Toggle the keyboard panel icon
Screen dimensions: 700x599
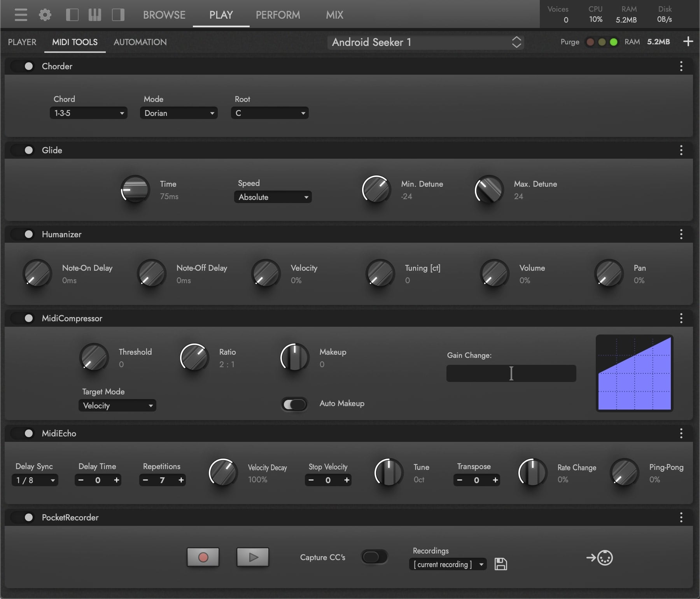[95, 15]
